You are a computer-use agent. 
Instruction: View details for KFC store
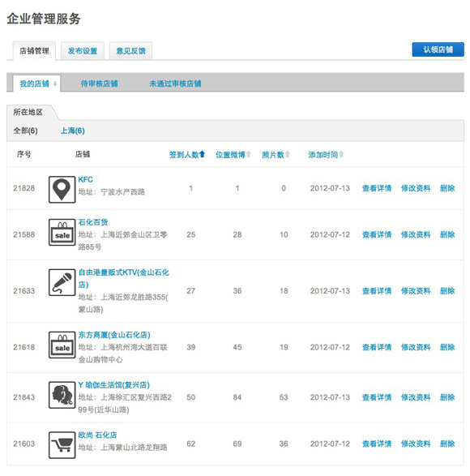click(x=377, y=188)
